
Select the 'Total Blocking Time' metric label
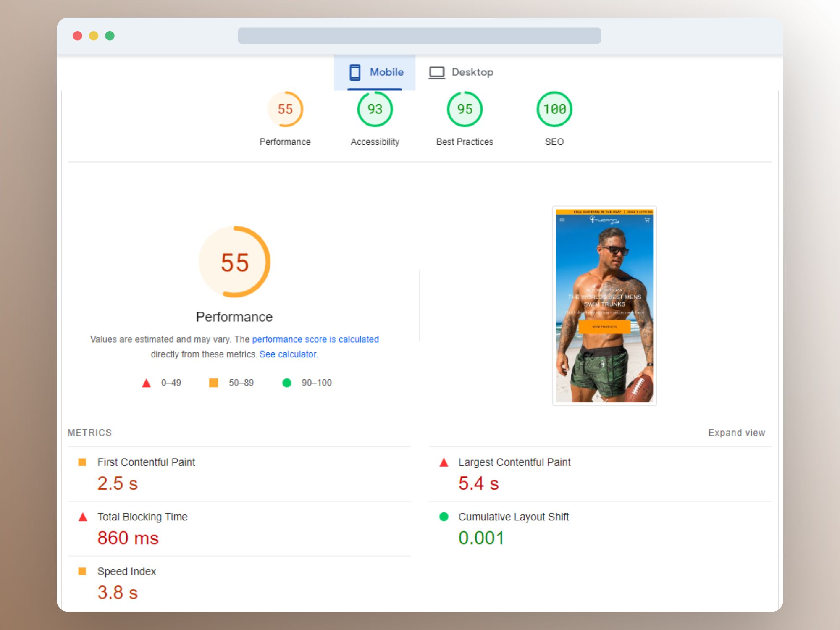tap(142, 517)
